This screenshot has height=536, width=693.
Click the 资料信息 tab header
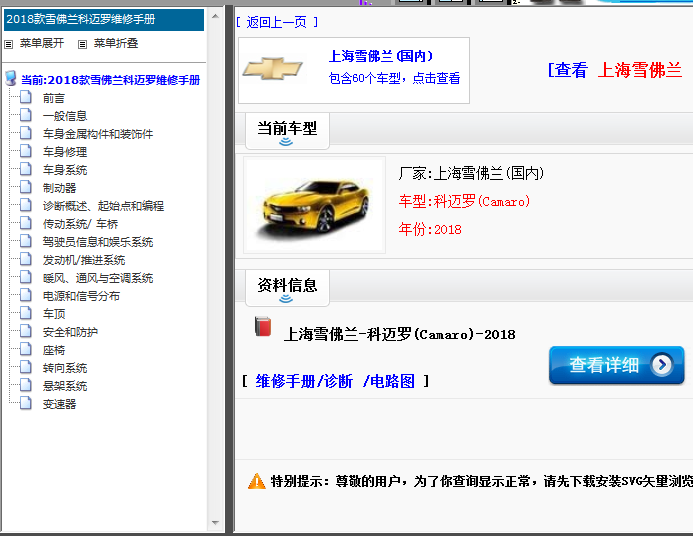pos(287,288)
